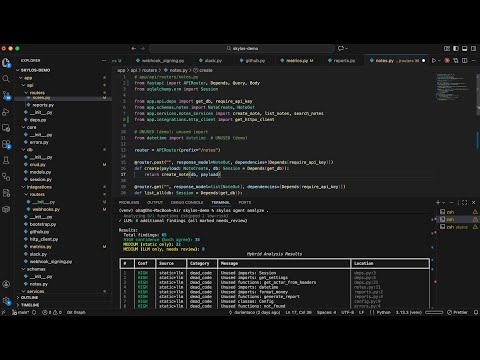This screenshot has width=480, height=360.
Task: Open the Search view in activity bar
Action: click(6, 79)
